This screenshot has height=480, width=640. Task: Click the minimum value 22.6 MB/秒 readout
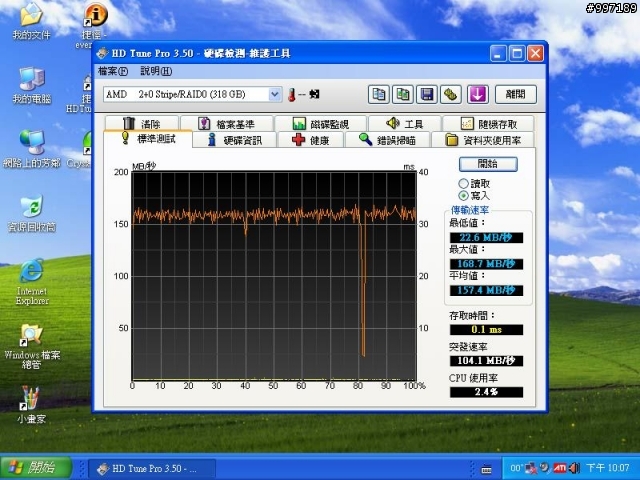click(486, 238)
